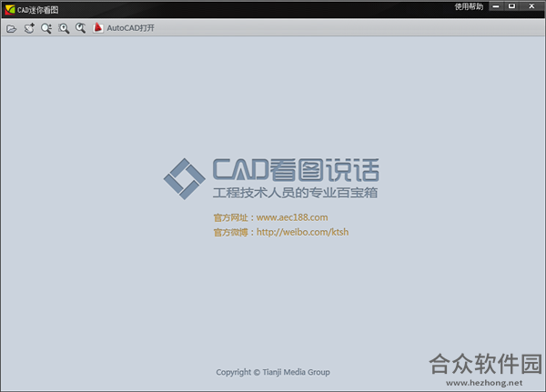This screenshot has height=392, width=546.
Task: Choose the zoom window magnifier tool
Action: 64,28
